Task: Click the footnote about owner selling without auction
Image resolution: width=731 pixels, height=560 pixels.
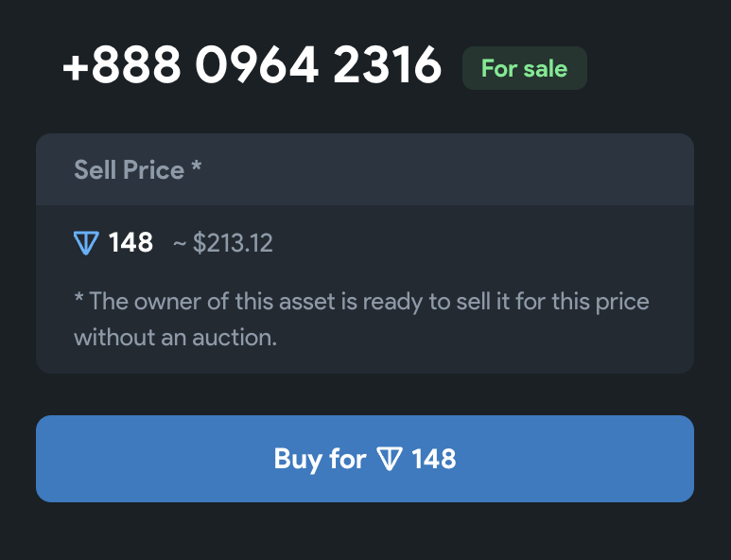Action: pos(361,320)
